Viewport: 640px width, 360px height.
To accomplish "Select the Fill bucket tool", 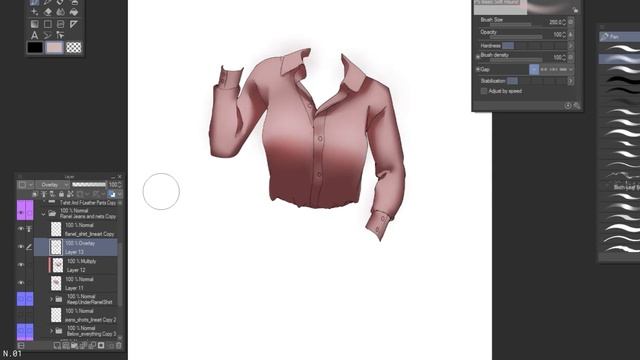I will (x=74, y=12).
